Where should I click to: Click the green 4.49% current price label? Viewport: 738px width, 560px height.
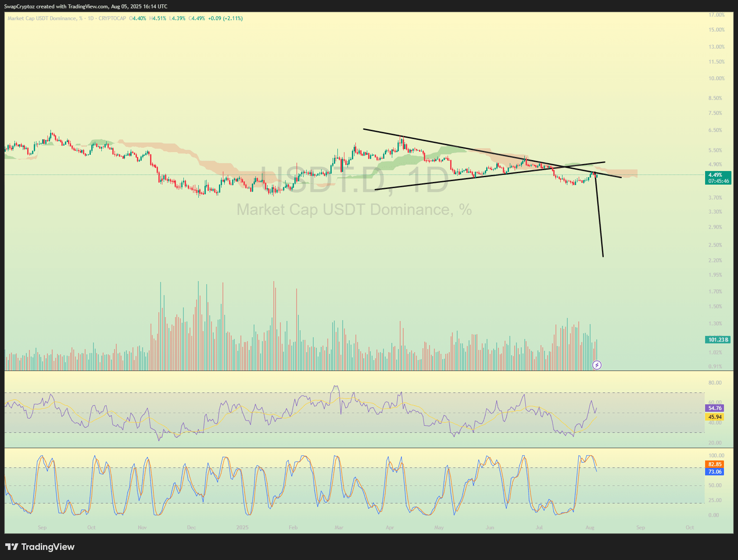click(x=718, y=175)
